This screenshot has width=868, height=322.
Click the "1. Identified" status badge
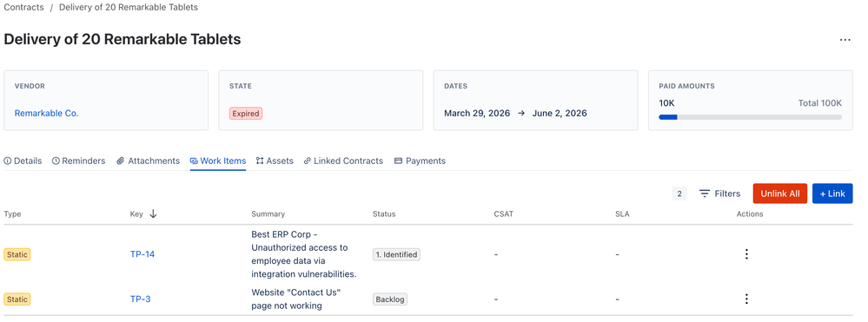coord(396,254)
